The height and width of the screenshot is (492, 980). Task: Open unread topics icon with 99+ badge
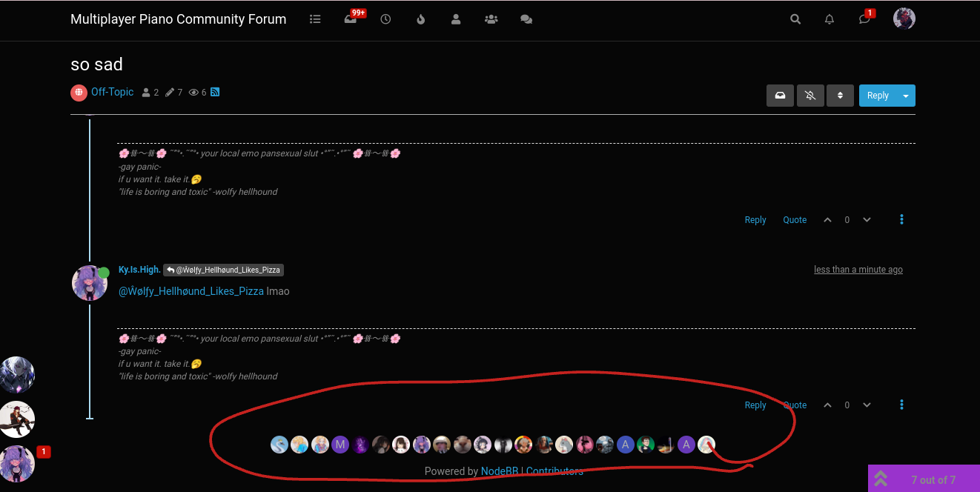pyautogui.click(x=351, y=20)
